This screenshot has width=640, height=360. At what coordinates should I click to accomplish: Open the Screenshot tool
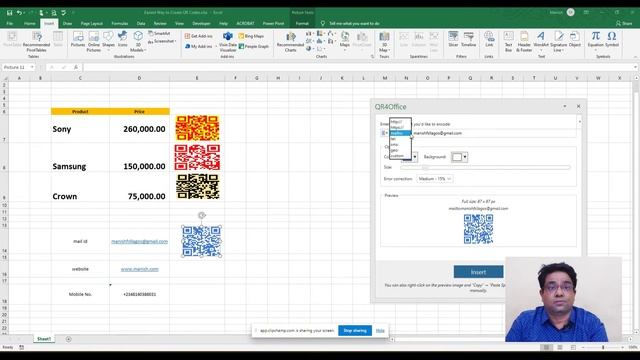[x=162, y=41]
